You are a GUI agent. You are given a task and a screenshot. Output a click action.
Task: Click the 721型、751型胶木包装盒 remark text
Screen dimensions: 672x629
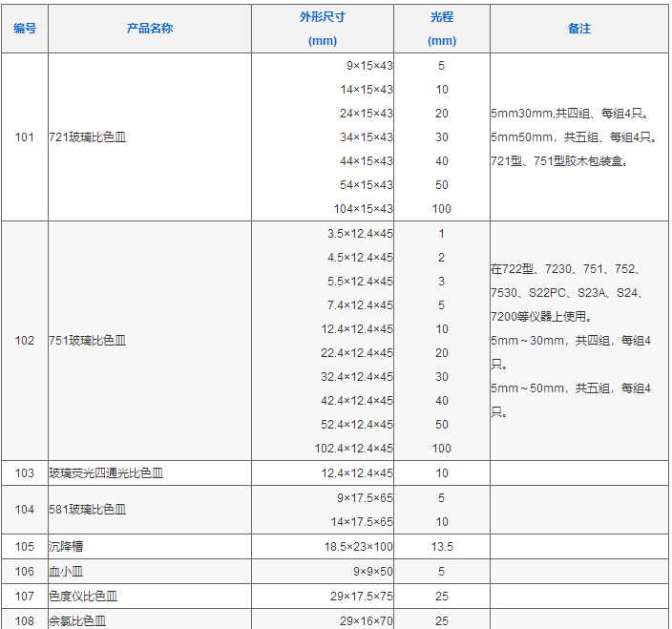(558, 161)
